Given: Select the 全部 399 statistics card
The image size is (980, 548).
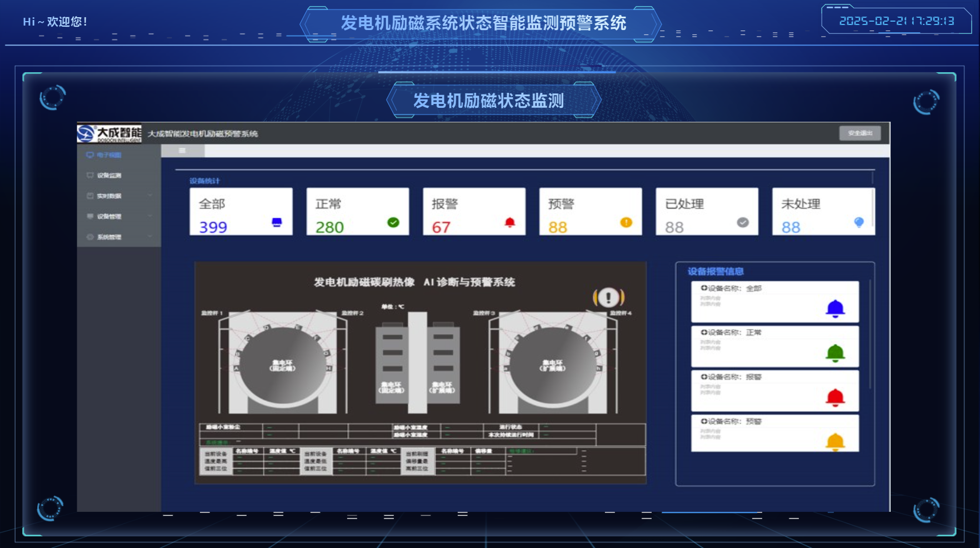Looking at the screenshot, I should pos(241,212).
